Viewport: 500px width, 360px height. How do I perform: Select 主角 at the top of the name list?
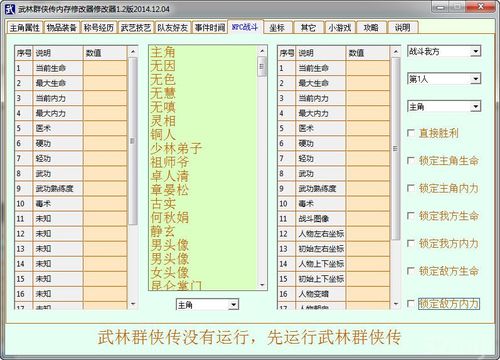163,52
